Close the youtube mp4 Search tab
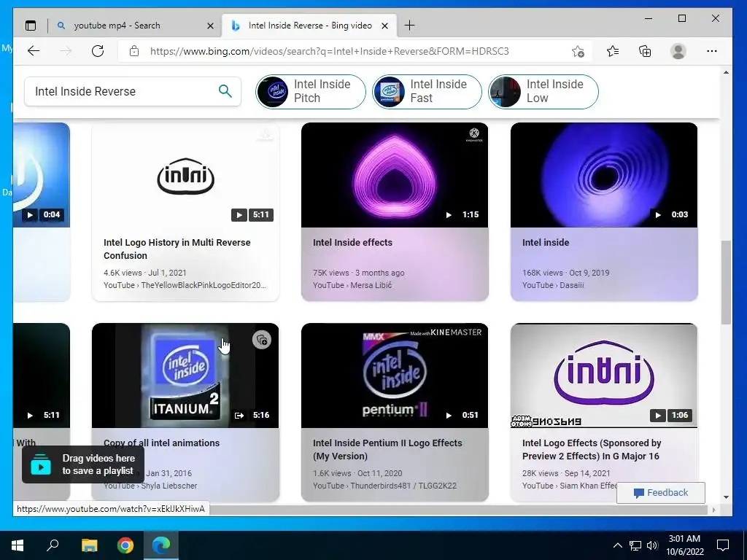 point(210,26)
